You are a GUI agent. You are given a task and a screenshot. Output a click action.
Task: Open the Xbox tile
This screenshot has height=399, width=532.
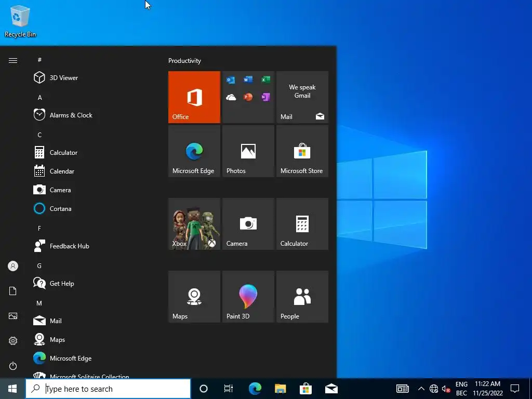click(194, 224)
